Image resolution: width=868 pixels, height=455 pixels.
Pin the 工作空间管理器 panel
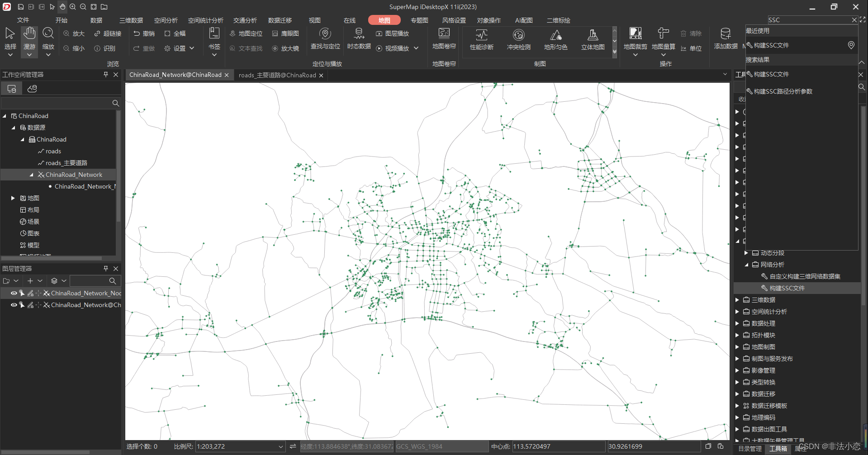[x=106, y=75]
